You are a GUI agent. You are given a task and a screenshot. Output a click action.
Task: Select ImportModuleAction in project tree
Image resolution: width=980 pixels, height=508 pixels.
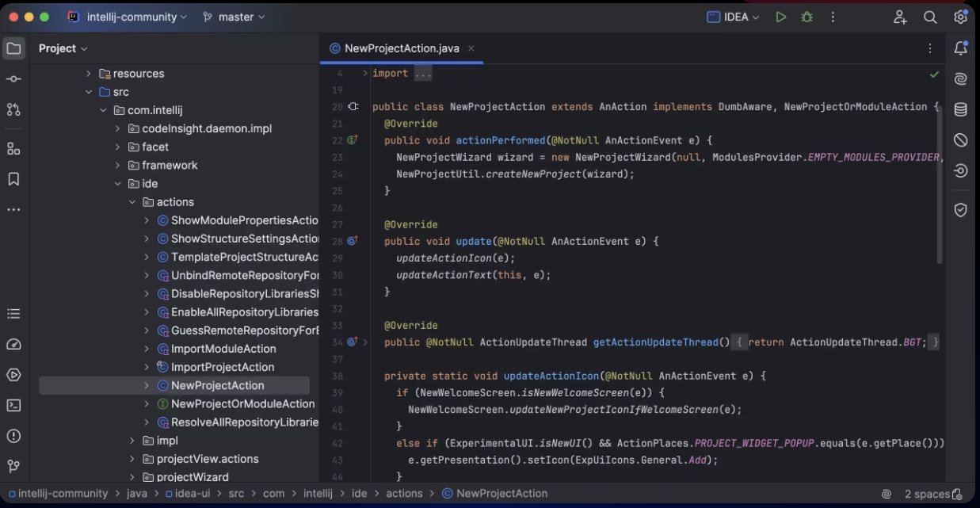(223, 349)
